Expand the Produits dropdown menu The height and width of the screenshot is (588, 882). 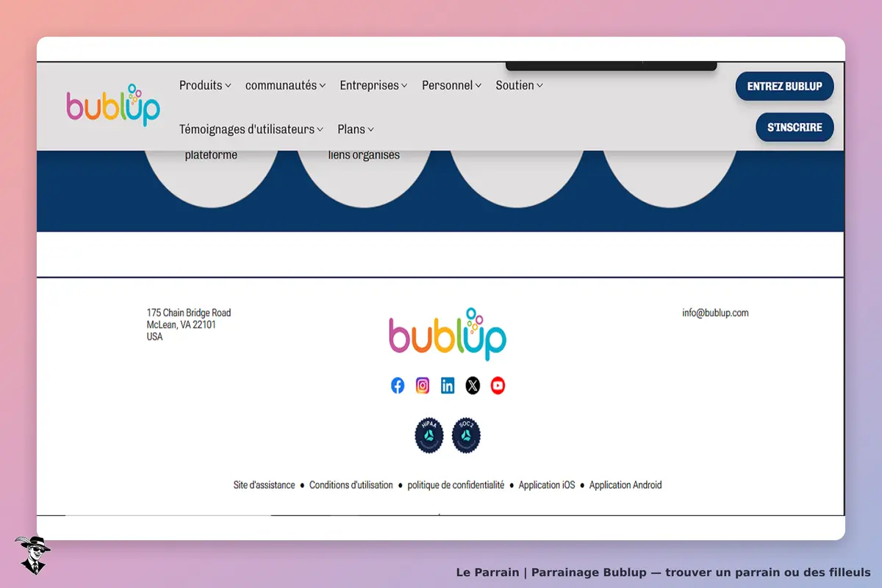pyautogui.click(x=205, y=85)
